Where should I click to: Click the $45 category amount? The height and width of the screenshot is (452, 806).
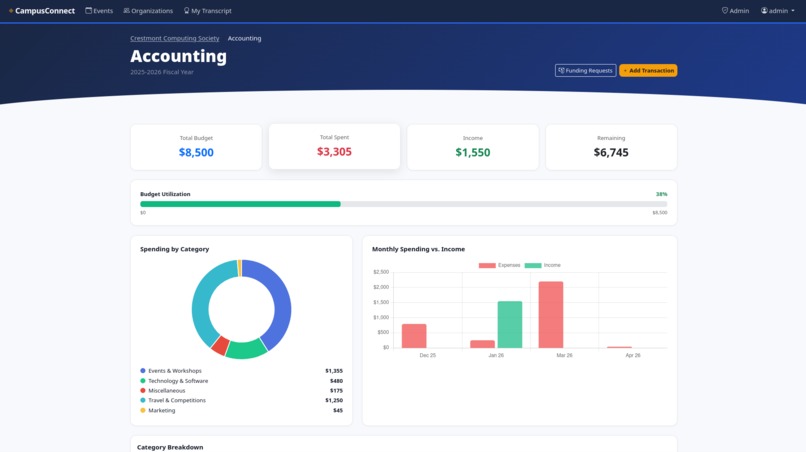(x=338, y=410)
